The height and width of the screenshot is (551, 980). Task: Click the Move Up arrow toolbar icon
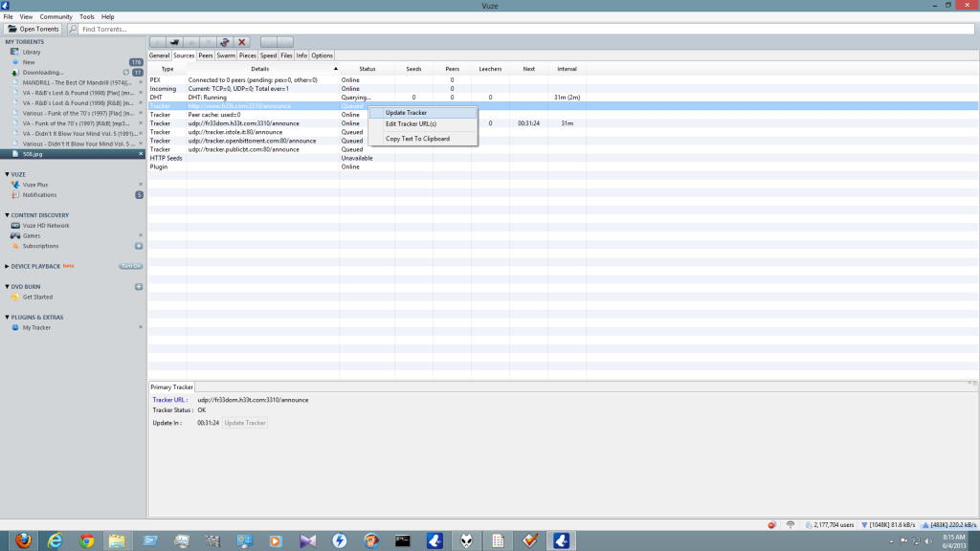191,42
